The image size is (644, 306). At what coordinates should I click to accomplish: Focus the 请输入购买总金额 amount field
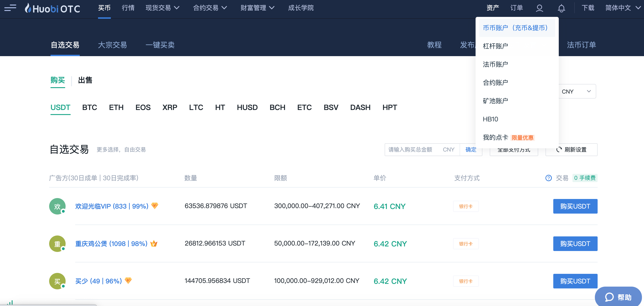coord(422,150)
